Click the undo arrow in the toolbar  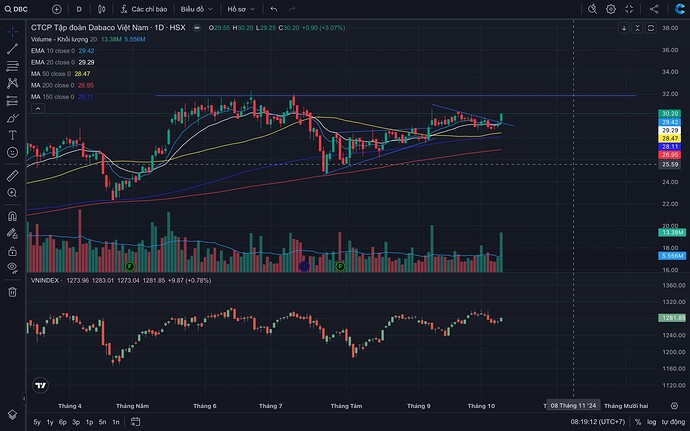click(x=273, y=8)
